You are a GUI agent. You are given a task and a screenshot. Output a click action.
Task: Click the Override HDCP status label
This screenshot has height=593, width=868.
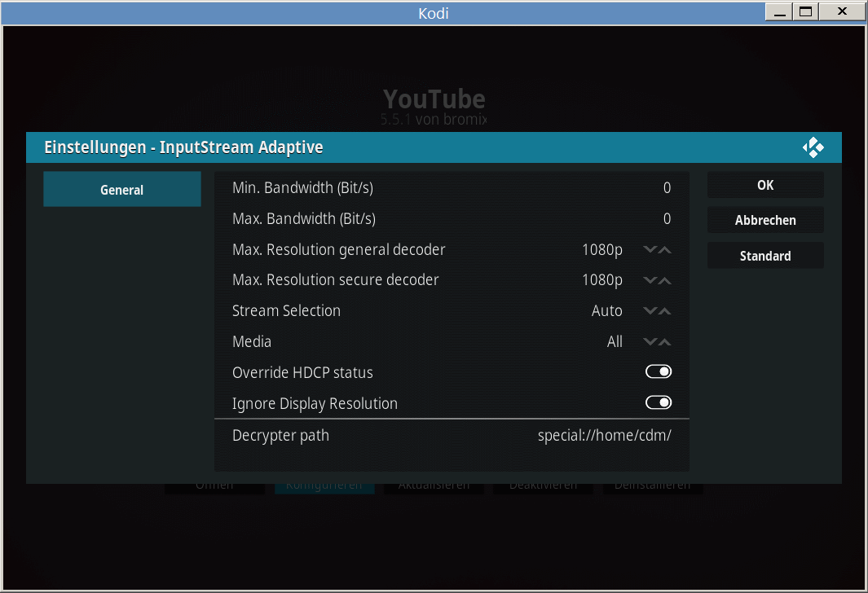(302, 373)
